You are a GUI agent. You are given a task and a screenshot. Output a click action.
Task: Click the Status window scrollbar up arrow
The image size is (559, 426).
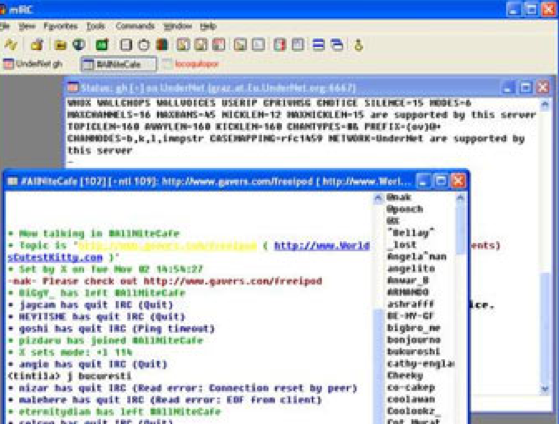545,104
